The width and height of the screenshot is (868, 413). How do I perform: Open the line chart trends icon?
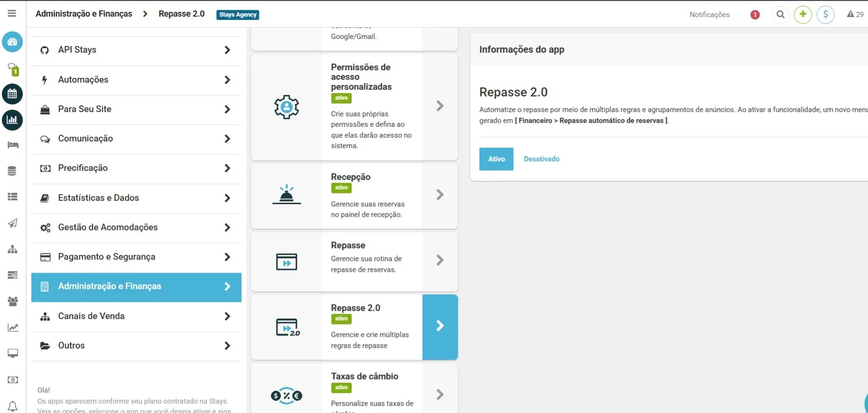click(13, 327)
